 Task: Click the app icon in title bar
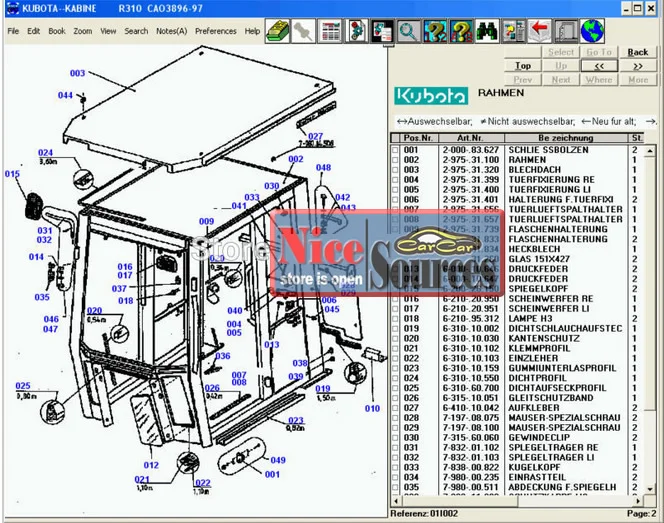pos(13,8)
